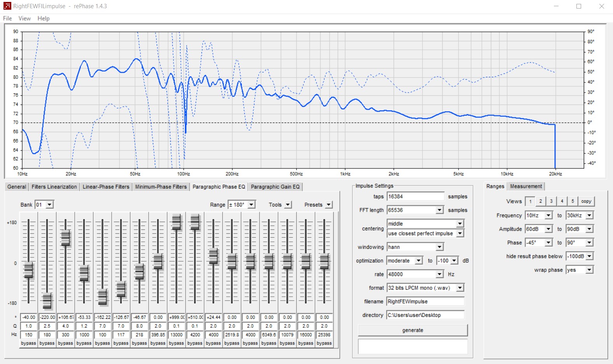This screenshot has width=613, height=364.
Task: Click the rePhase app icon in title bar
Action: [x=7, y=6]
